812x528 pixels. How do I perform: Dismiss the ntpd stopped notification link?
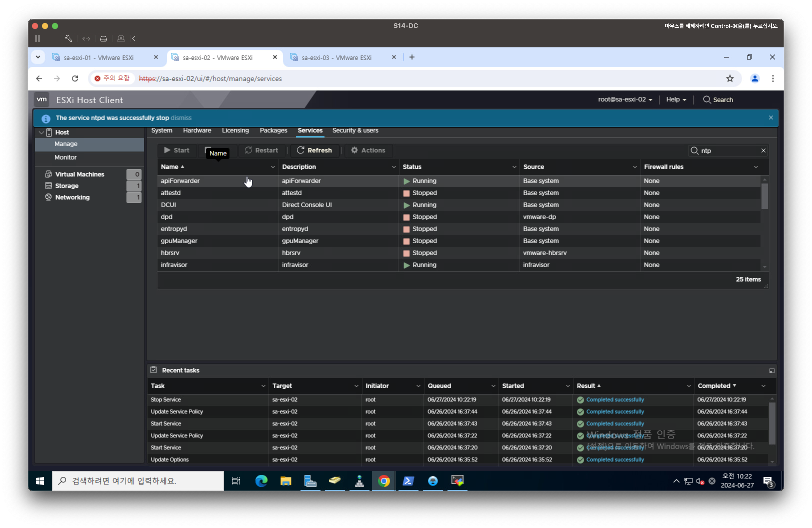click(181, 118)
